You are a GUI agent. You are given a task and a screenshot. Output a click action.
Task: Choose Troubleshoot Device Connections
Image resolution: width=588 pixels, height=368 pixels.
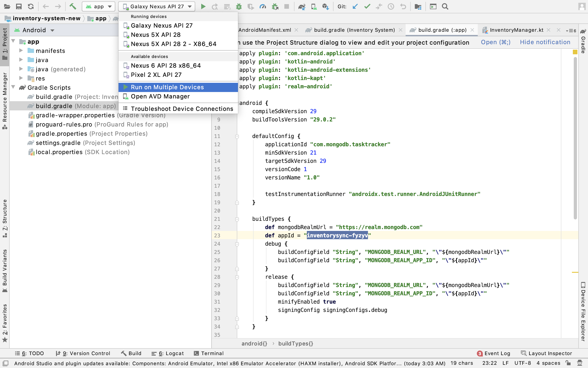(x=178, y=109)
